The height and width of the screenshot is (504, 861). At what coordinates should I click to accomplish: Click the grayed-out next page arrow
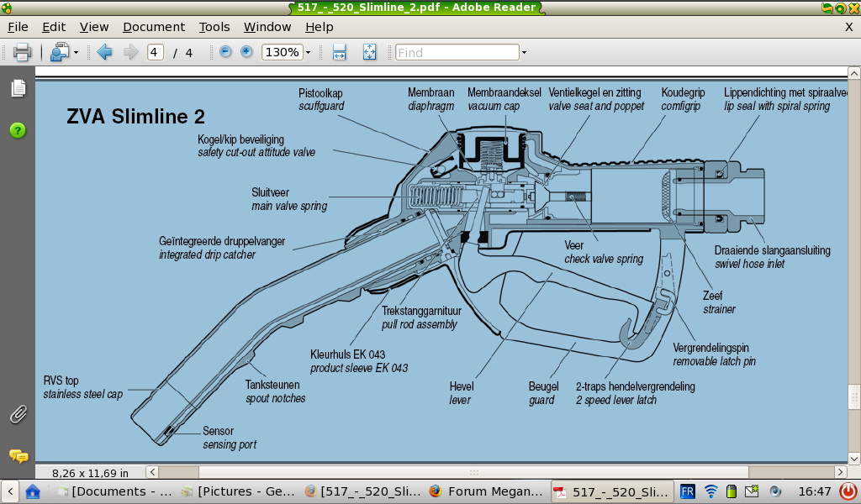130,52
